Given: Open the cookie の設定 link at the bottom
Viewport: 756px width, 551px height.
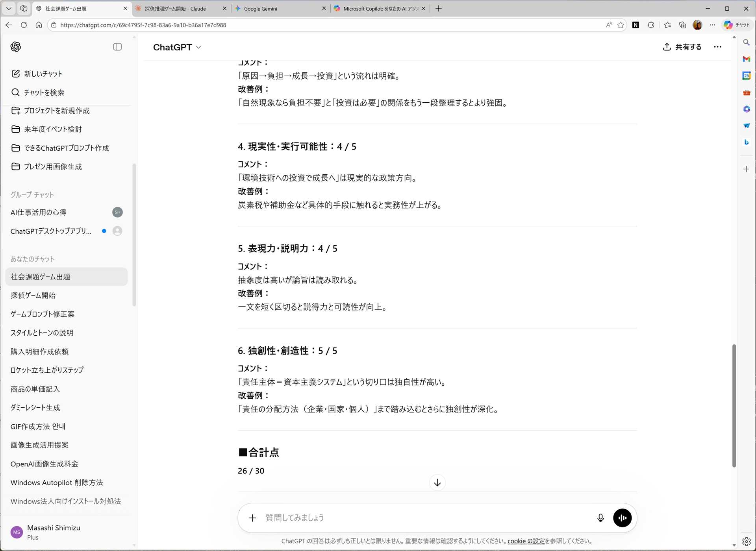Looking at the screenshot, I should coord(526,541).
